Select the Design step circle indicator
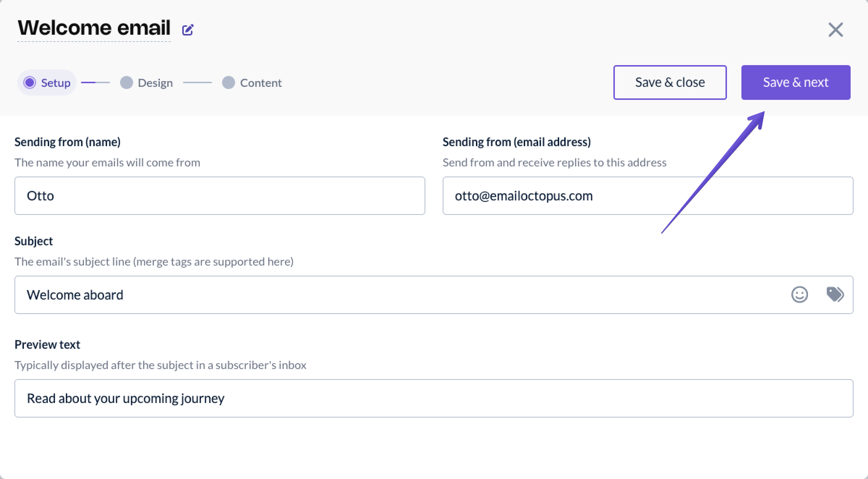868x479 pixels. [126, 82]
